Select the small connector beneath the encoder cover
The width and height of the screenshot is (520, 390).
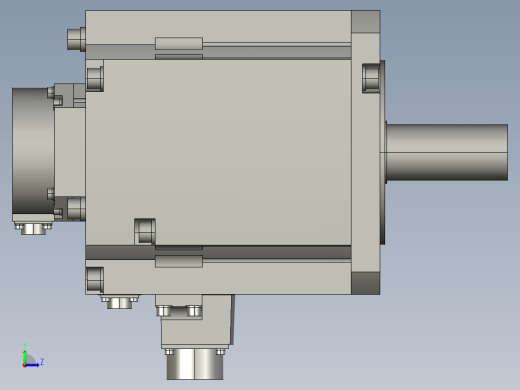tap(33, 229)
